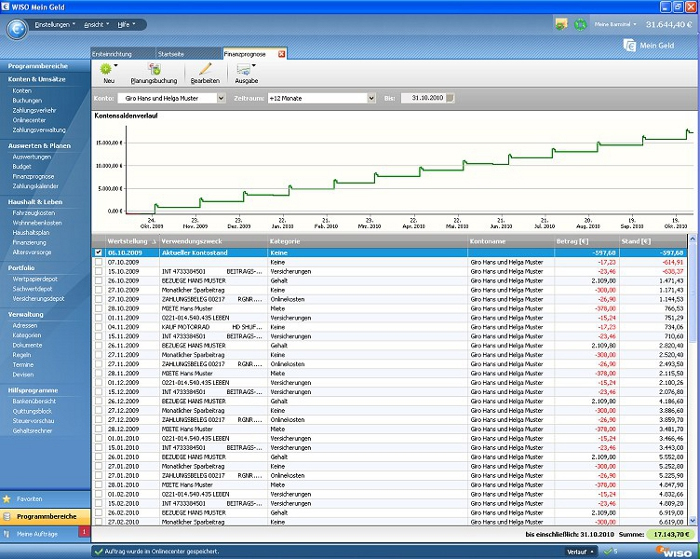
Task: Click the Auftrag wurde im Onlinecenter gespeichert message
Action: point(162,552)
